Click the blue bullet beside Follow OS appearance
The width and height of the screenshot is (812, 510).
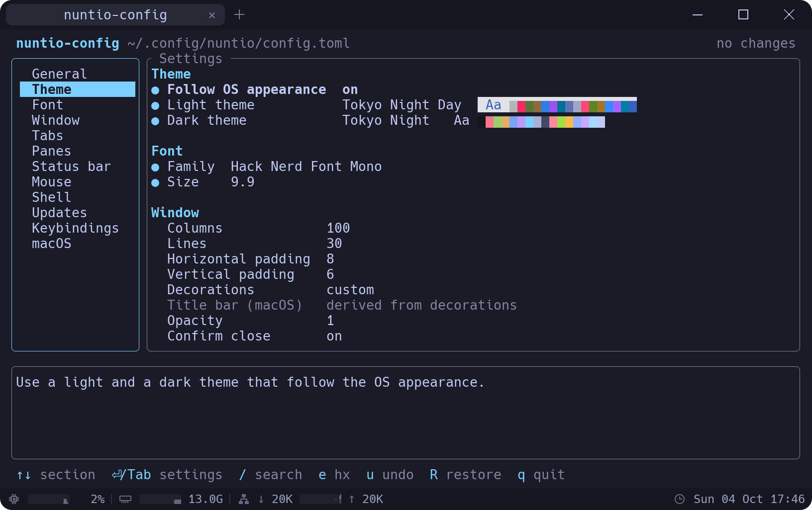click(x=155, y=90)
